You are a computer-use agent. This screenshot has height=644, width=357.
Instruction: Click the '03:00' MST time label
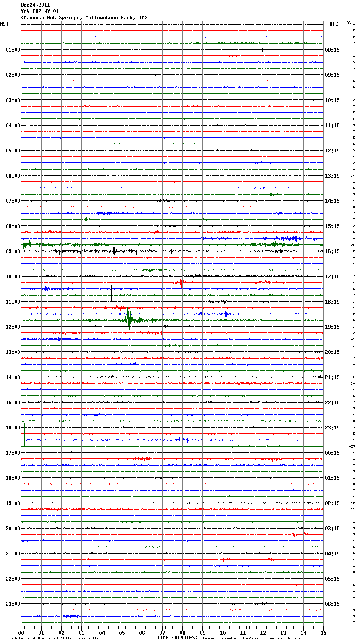13,100
